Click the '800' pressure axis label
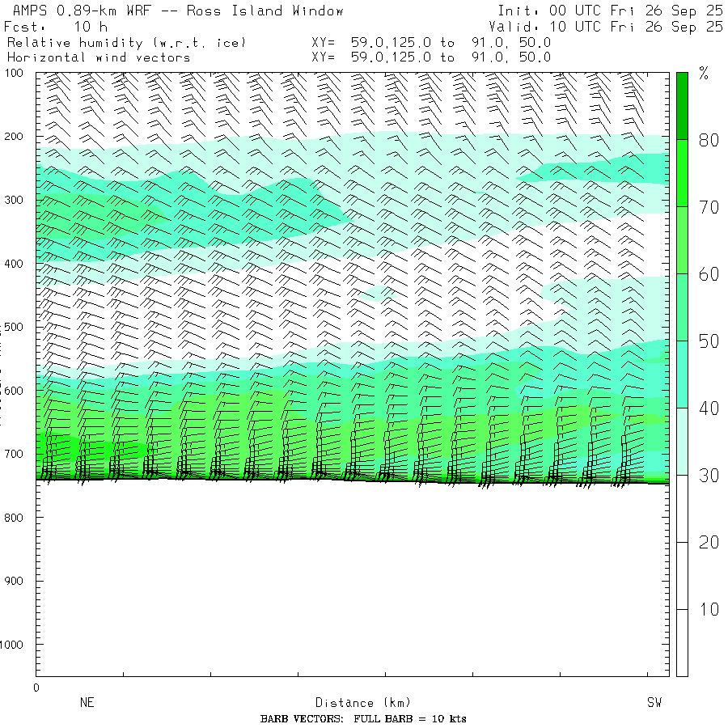Viewport: 728px width, 728px height. point(14,518)
